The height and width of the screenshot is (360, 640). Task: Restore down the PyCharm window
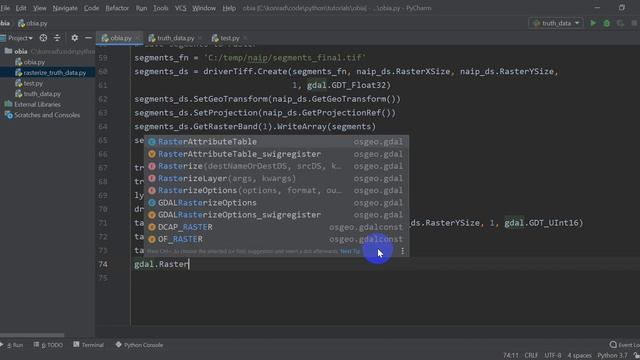click(622, 8)
